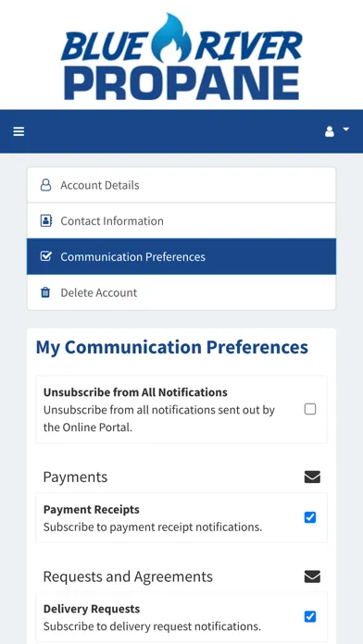Uncheck the Payment Receipts checkbox

tap(310, 517)
